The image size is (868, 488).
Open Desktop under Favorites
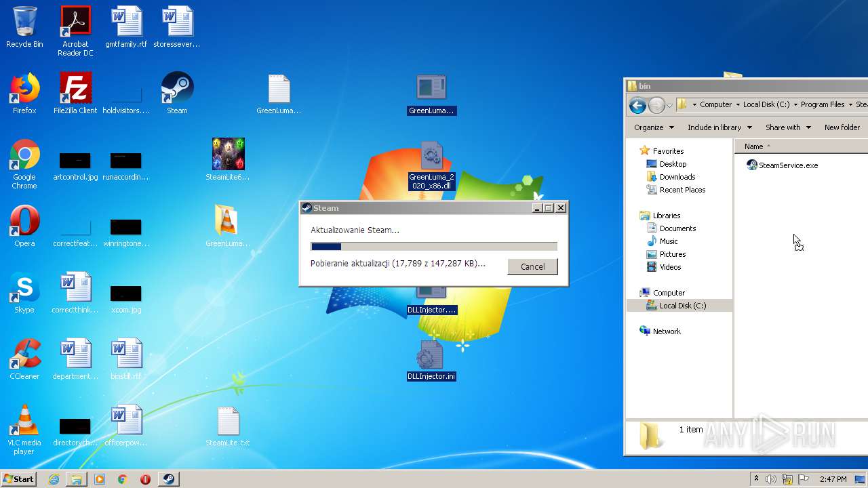click(673, 164)
